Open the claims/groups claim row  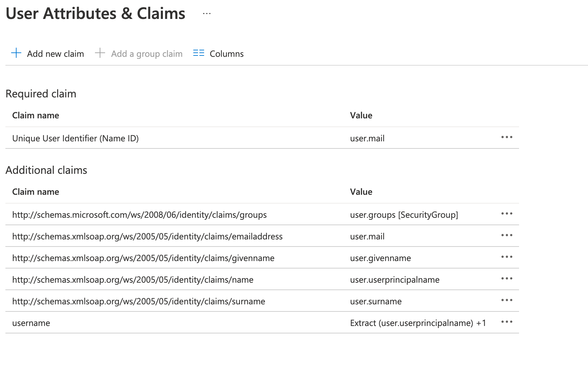(x=139, y=215)
